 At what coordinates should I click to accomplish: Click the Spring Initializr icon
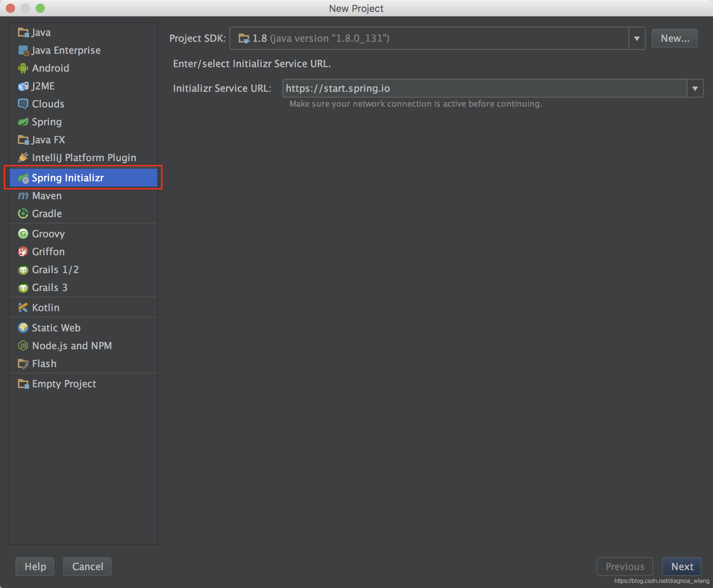point(23,178)
